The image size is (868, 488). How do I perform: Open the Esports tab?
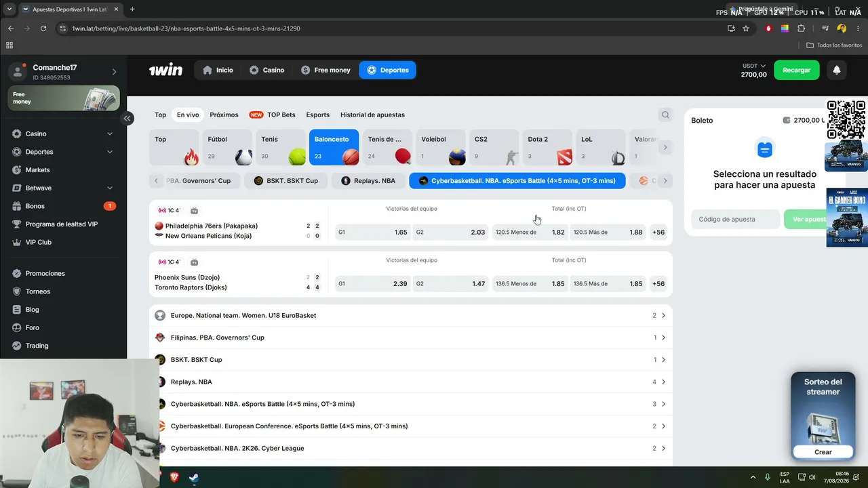(x=317, y=115)
